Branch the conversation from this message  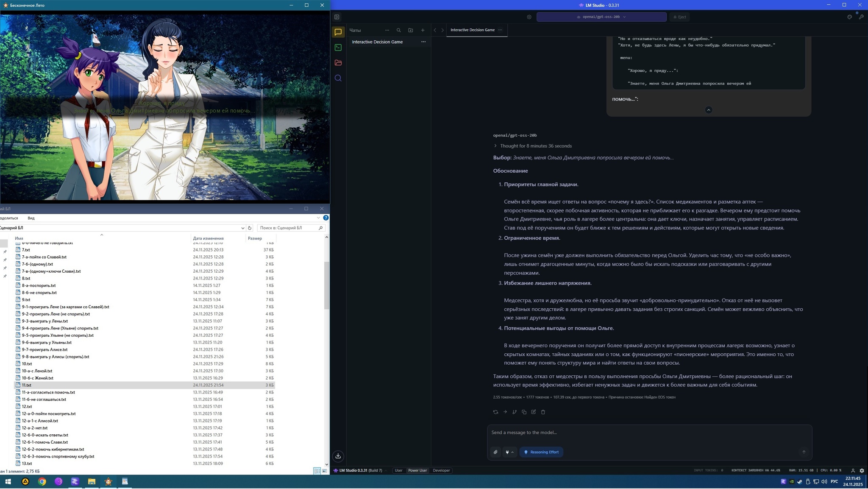pyautogui.click(x=515, y=412)
